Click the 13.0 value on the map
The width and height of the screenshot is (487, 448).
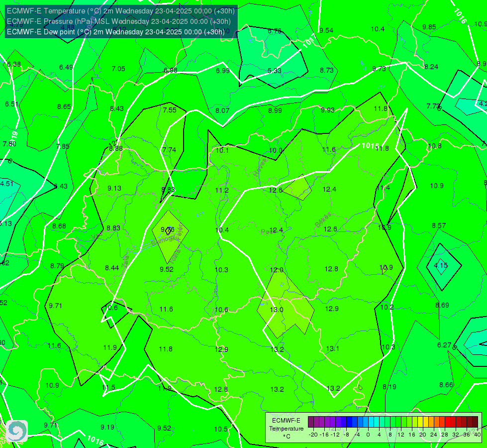pyautogui.click(x=277, y=310)
